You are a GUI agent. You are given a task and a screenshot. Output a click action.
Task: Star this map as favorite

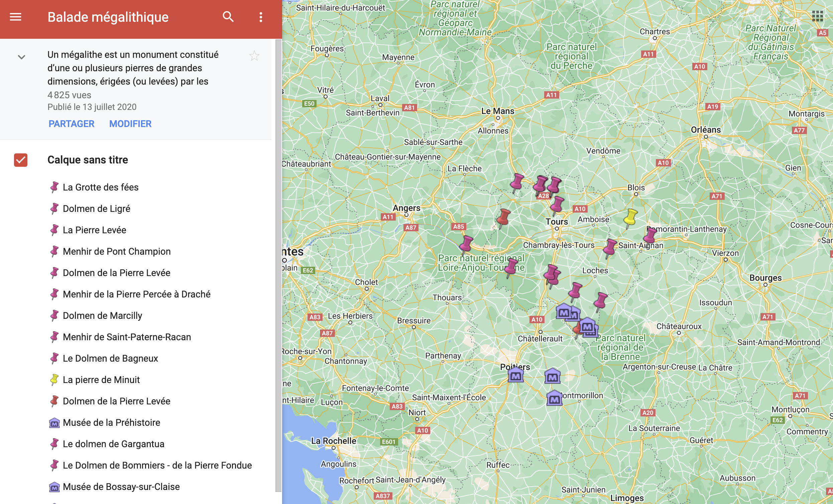click(x=254, y=56)
